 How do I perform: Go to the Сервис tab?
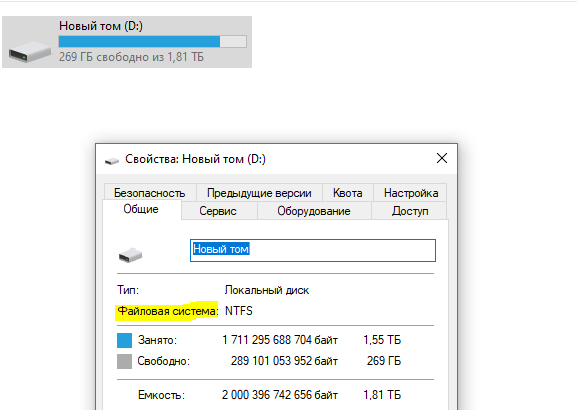(218, 211)
